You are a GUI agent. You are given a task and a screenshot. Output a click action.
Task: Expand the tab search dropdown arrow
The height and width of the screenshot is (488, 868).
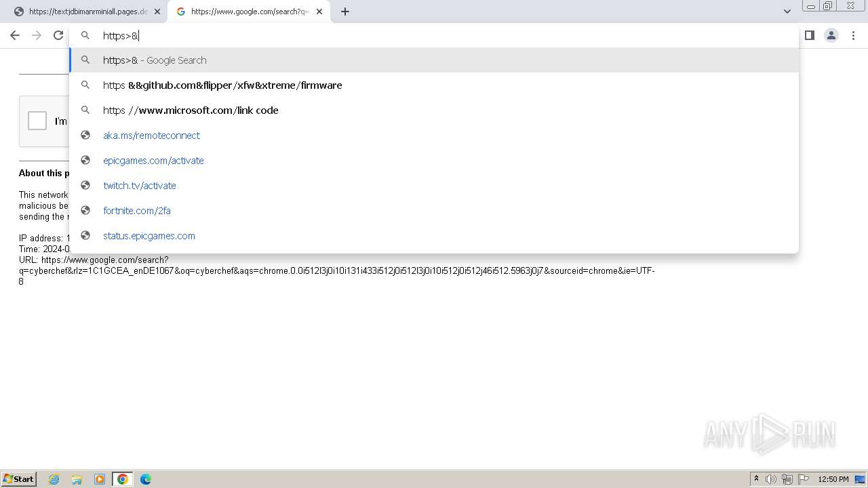[x=787, y=11]
